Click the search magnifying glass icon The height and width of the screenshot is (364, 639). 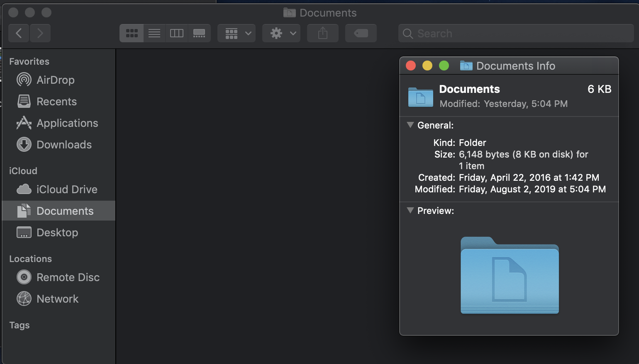(408, 34)
